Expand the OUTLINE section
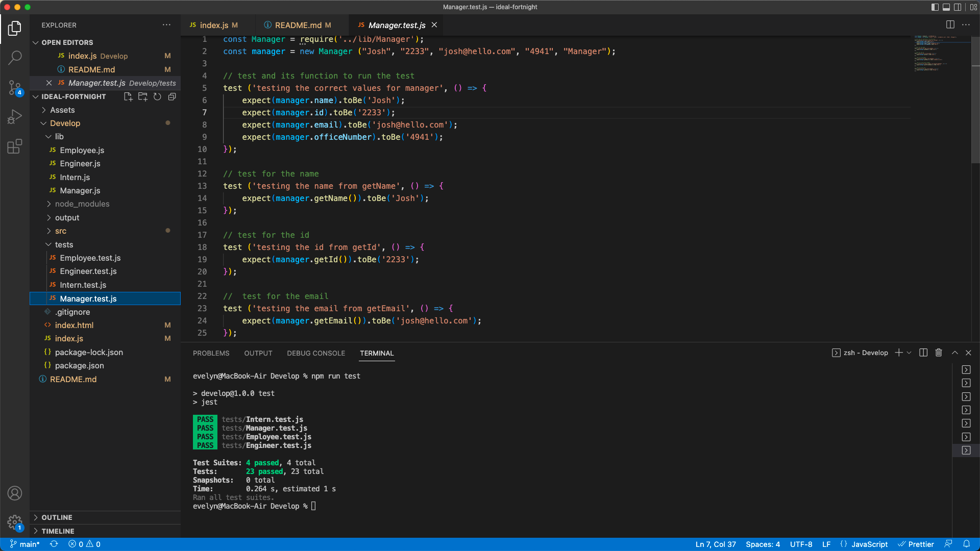Screen dimensions: 980x551 tap(57, 517)
